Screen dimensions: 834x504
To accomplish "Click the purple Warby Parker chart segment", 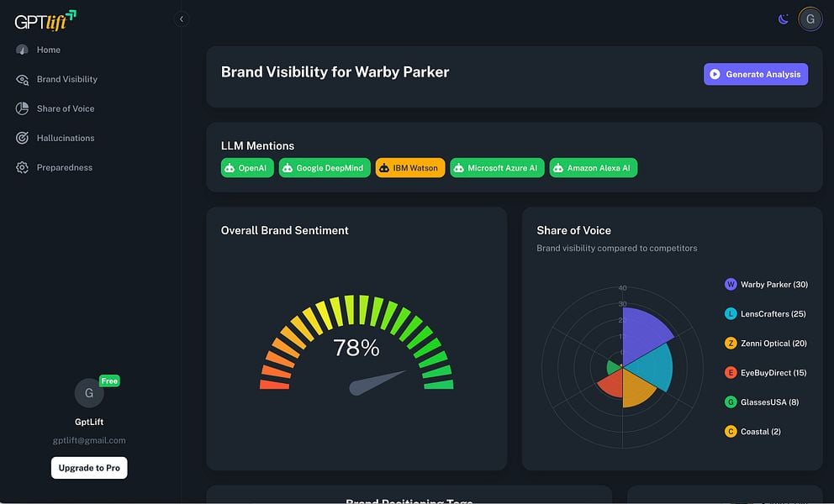I will [644, 333].
